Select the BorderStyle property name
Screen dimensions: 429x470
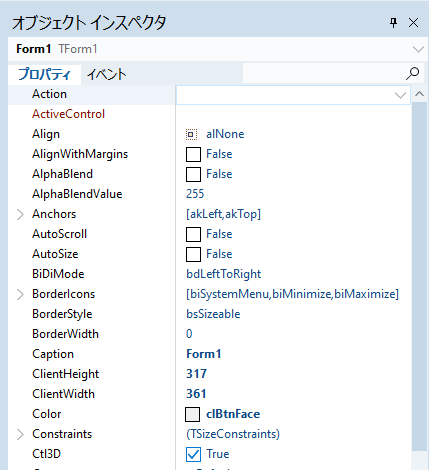click(x=62, y=314)
